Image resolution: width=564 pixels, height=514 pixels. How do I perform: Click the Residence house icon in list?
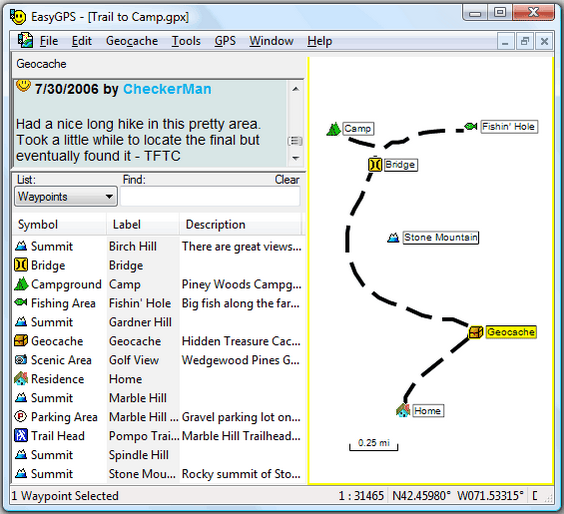(21, 378)
